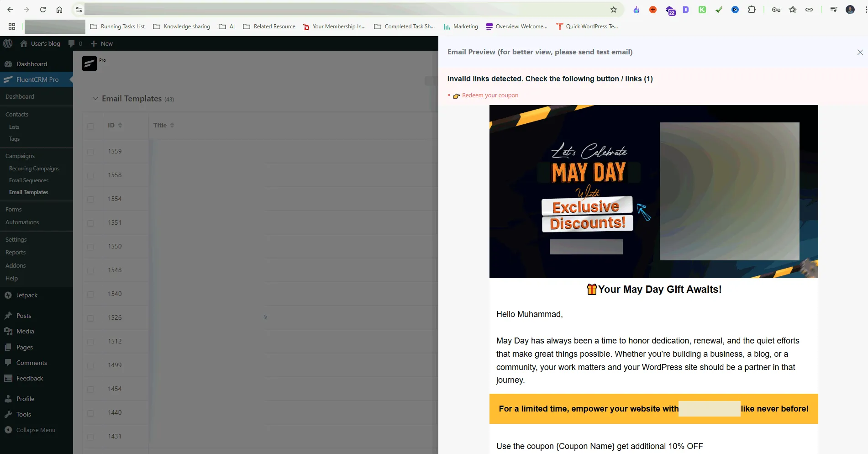
Task: Open Jetpack from the sidebar icon
Action: click(x=8, y=295)
